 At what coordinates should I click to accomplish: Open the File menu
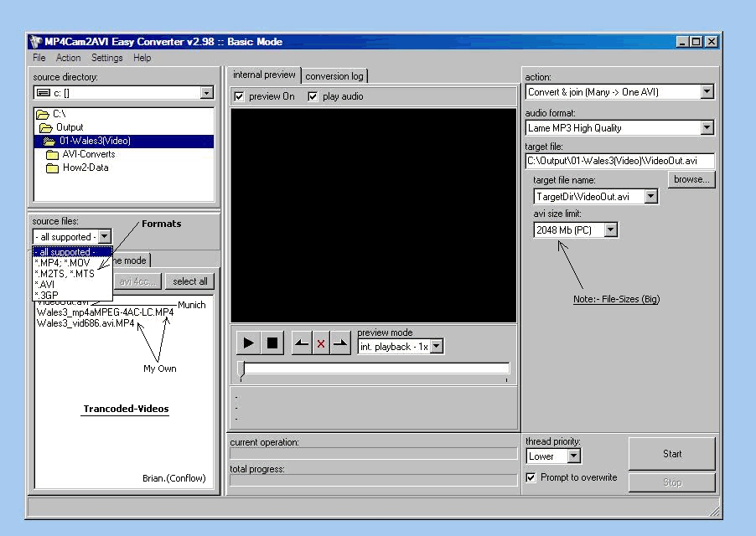(39, 58)
